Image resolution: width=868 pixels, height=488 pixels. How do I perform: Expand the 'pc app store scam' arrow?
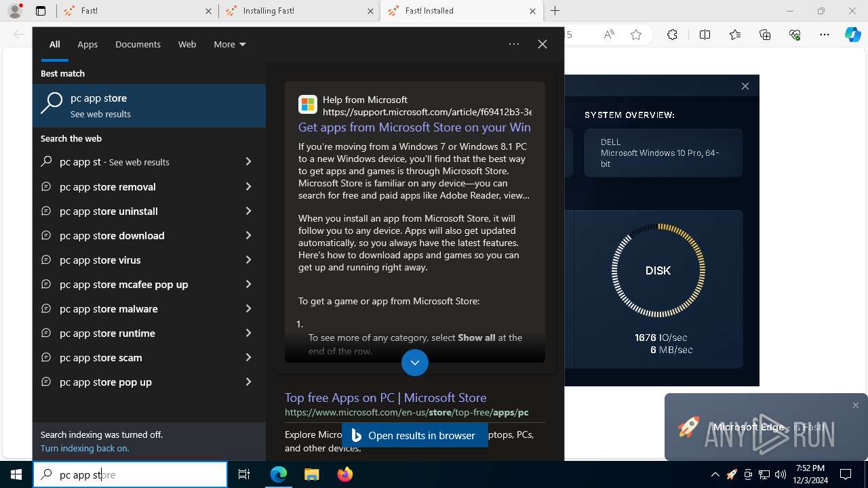[248, 357]
